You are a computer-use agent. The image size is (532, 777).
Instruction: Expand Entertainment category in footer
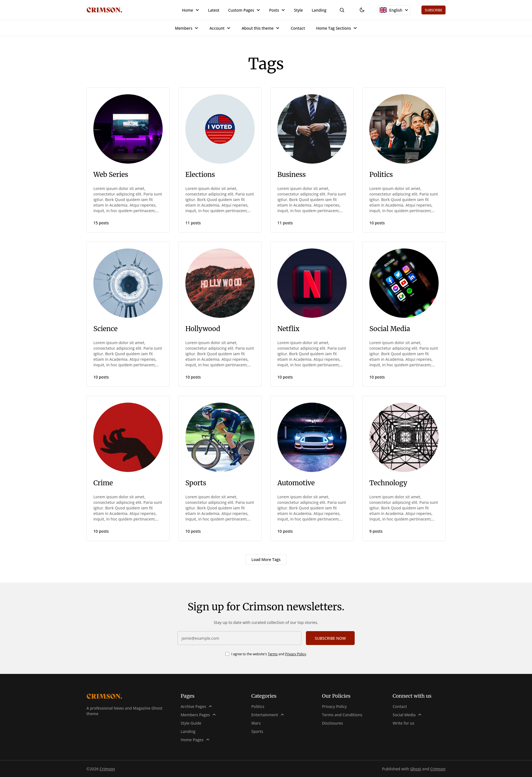click(282, 715)
